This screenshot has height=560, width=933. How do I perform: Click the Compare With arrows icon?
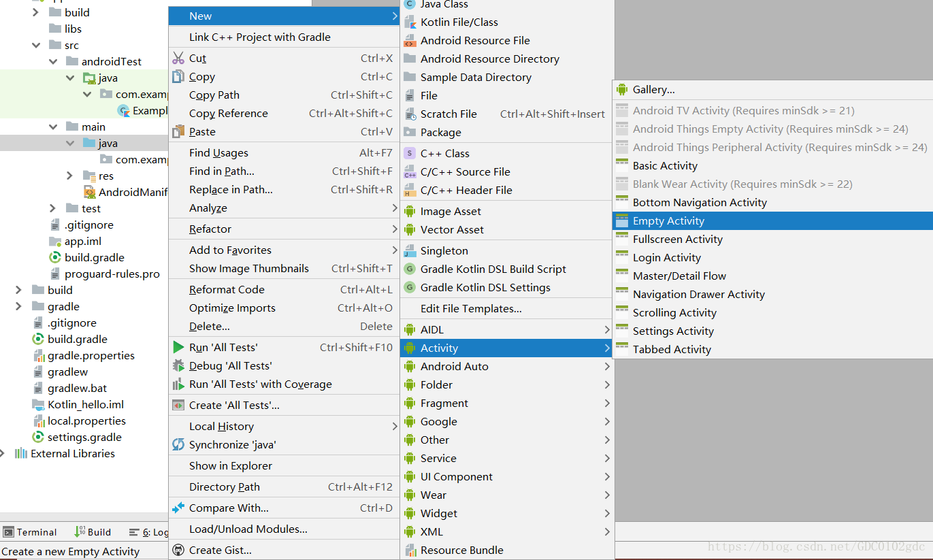pos(178,508)
